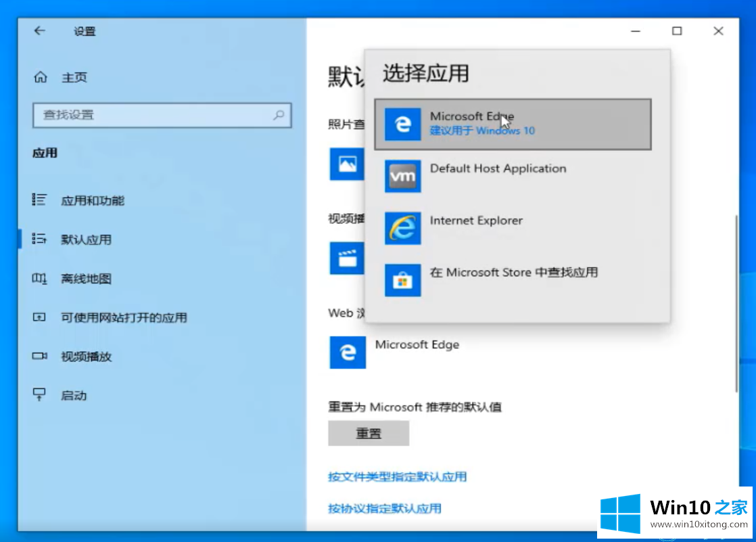Click the photo viewer default app icon
756x542 pixels.
pyautogui.click(x=346, y=164)
